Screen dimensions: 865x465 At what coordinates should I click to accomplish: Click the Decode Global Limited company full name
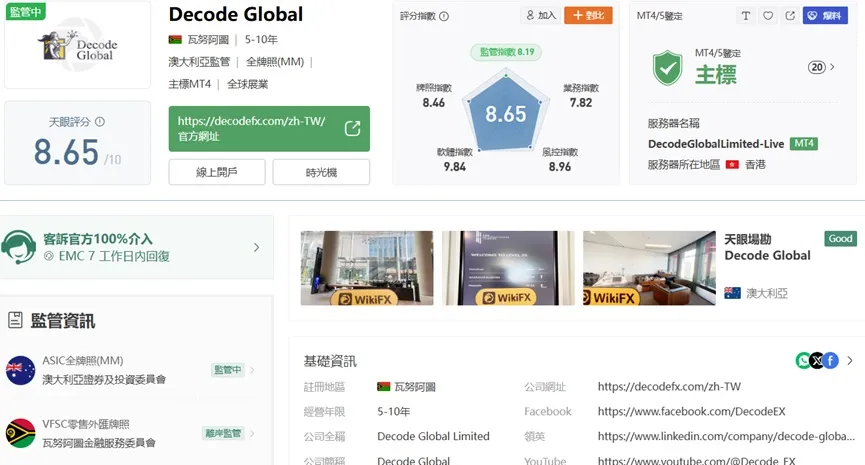click(433, 436)
